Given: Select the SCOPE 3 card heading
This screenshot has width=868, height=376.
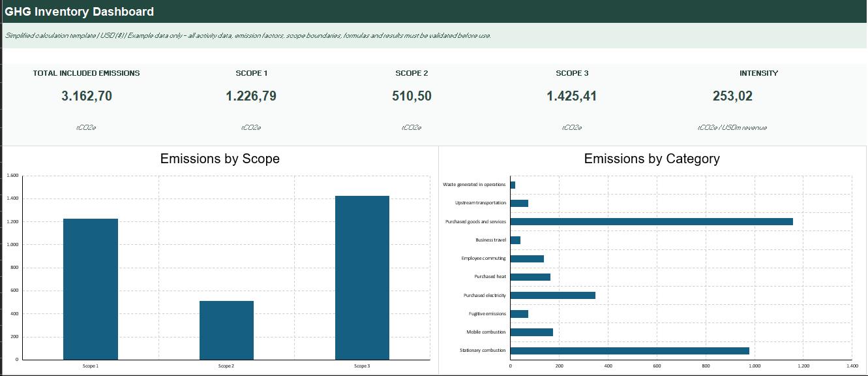Looking at the screenshot, I should pos(572,73).
